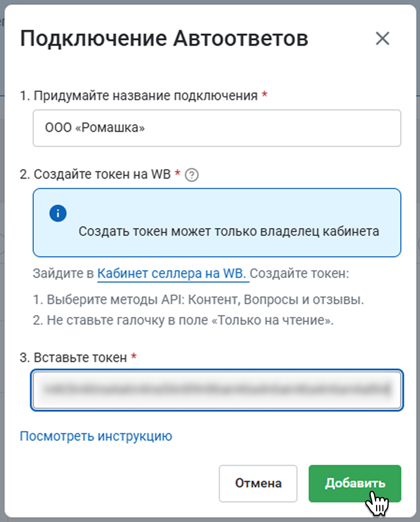Select the banner text Создать токен может только владелец кабинета

(x=229, y=232)
